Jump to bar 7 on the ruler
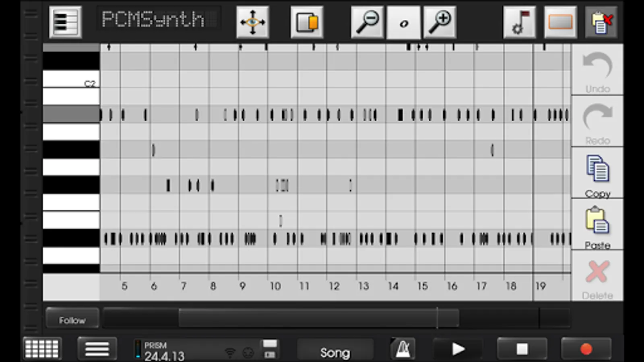 [x=184, y=286]
